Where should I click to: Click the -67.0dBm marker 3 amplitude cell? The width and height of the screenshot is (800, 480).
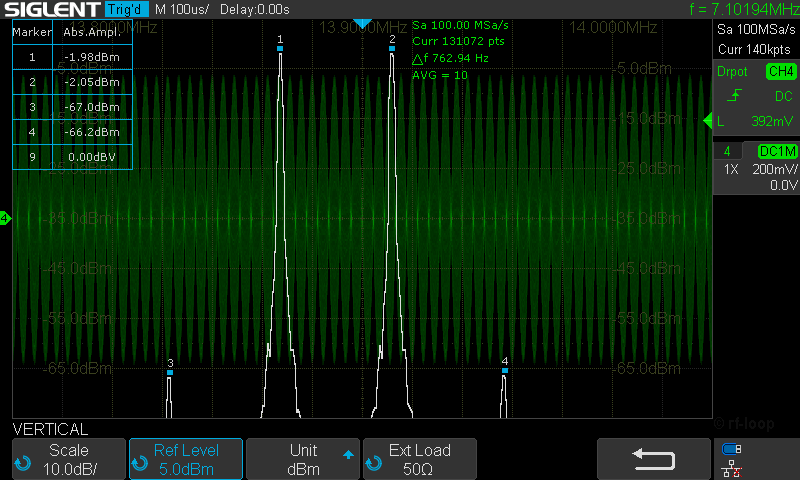[92, 107]
